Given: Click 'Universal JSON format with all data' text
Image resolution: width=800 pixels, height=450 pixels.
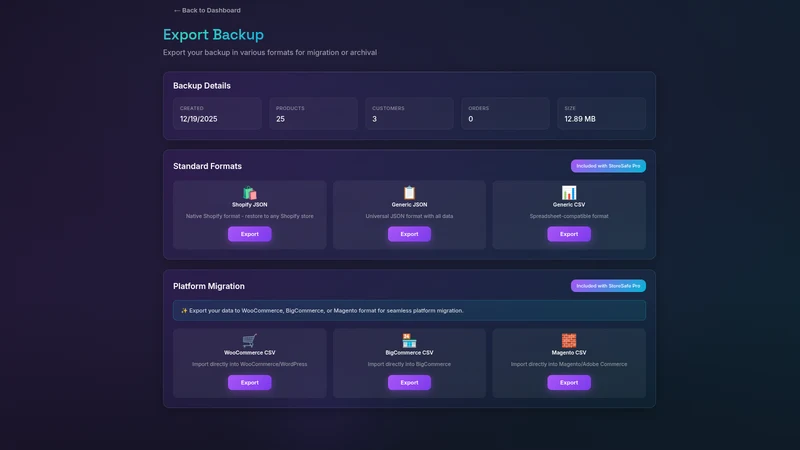Looking at the screenshot, I should click(x=409, y=216).
